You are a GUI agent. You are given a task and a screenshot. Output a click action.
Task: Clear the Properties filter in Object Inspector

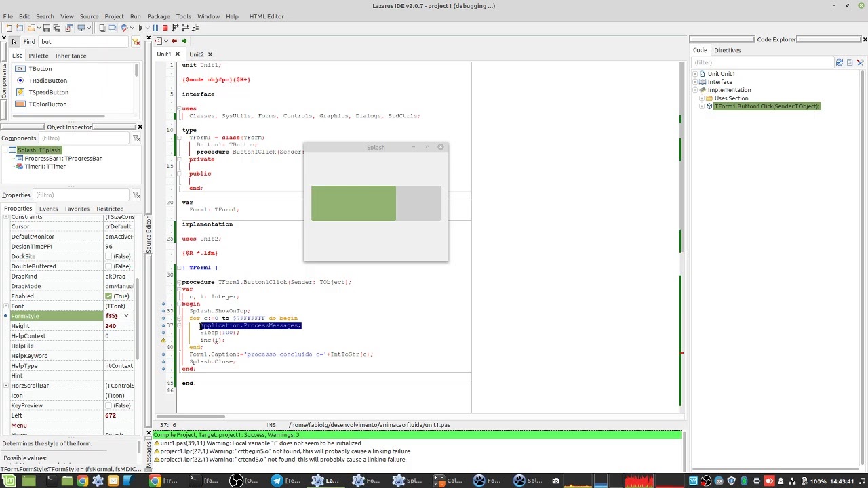[136, 195]
